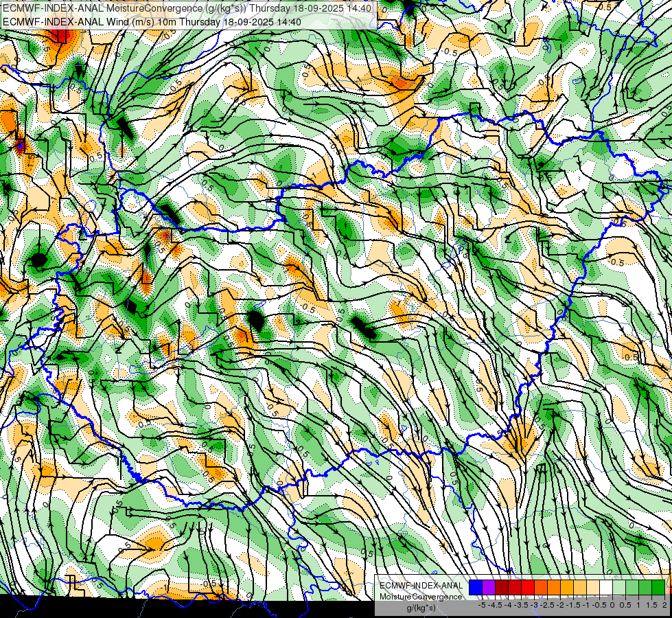The image size is (672, 618).
Task: Click the orange-red swatch between -3 and -2.5
Action: [541, 587]
